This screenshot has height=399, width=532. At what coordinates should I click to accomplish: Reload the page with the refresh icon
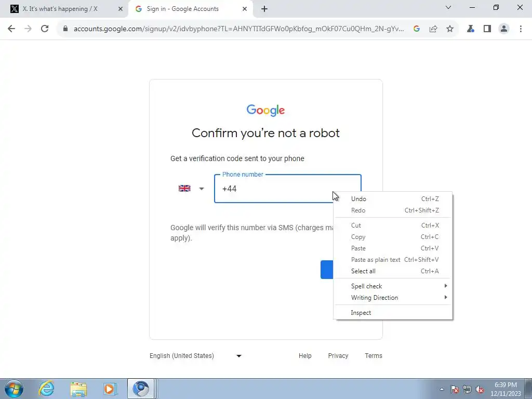coord(45,29)
